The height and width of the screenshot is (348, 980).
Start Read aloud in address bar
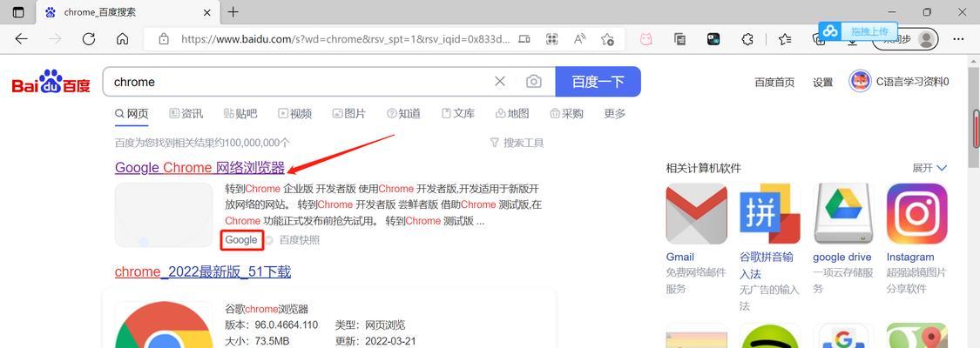579,39
